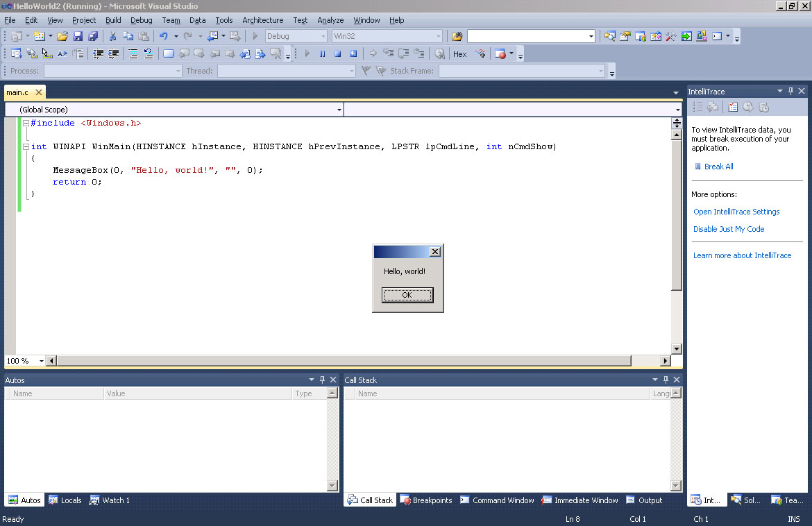Stop debugging with the stop square icon
The height and width of the screenshot is (526, 812).
[338, 54]
